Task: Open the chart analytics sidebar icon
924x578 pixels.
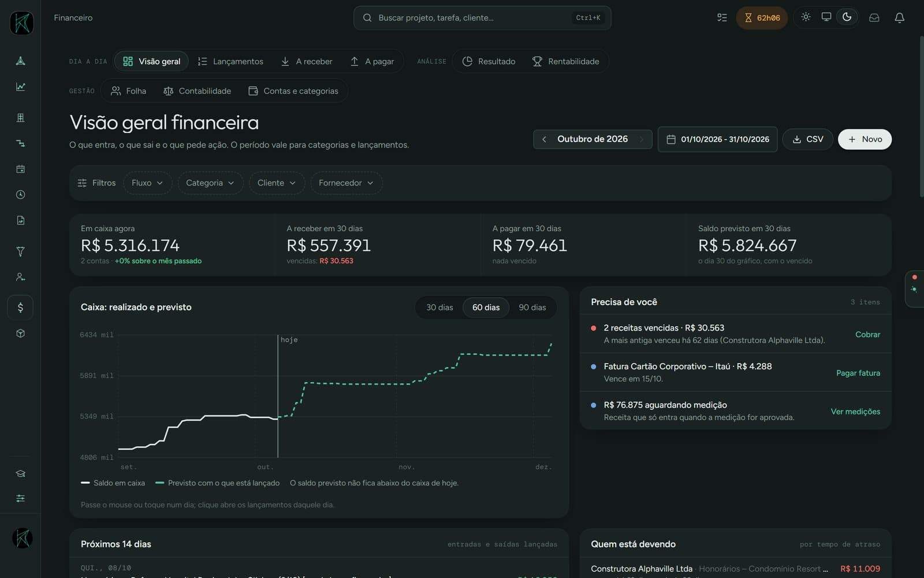Action: click(x=20, y=87)
